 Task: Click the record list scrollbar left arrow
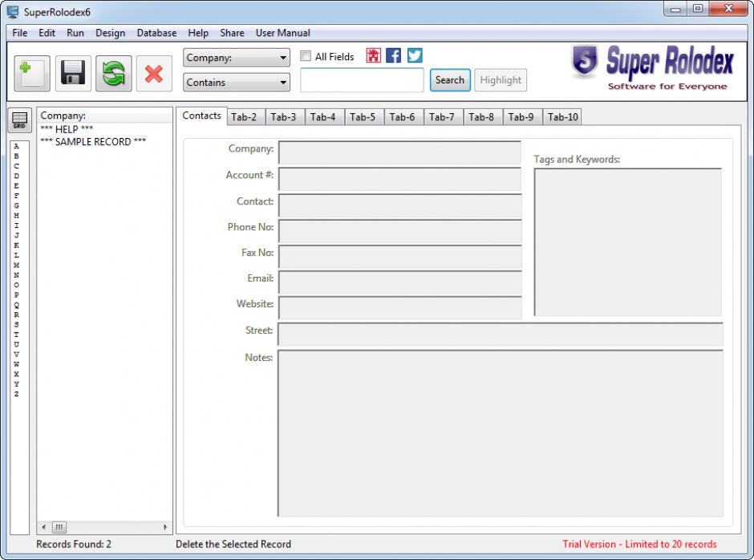point(44,527)
